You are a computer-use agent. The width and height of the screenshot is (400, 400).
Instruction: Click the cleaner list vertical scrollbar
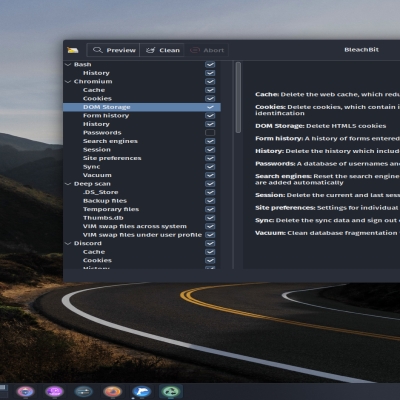(x=238, y=98)
